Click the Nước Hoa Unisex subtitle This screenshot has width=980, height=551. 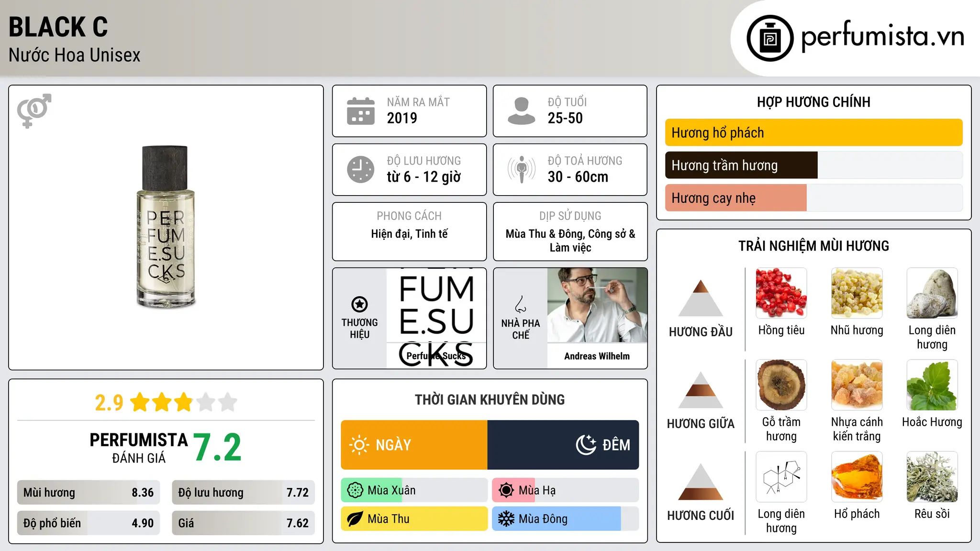[74, 55]
